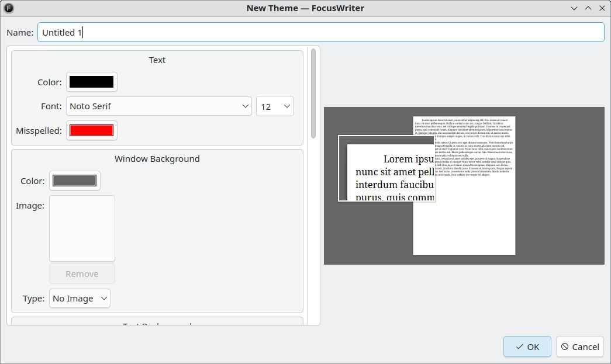
Task: Click the theme Name input field
Action: (x=320, y=32)
